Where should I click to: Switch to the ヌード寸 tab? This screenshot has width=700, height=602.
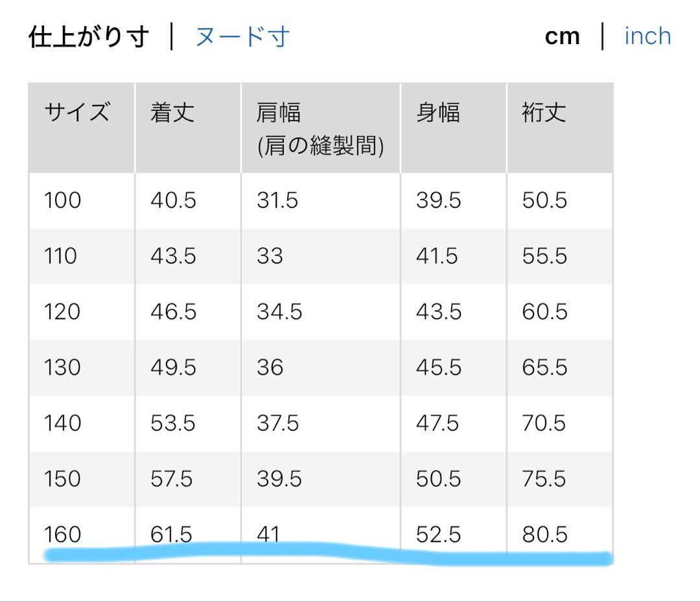(242, 37)
